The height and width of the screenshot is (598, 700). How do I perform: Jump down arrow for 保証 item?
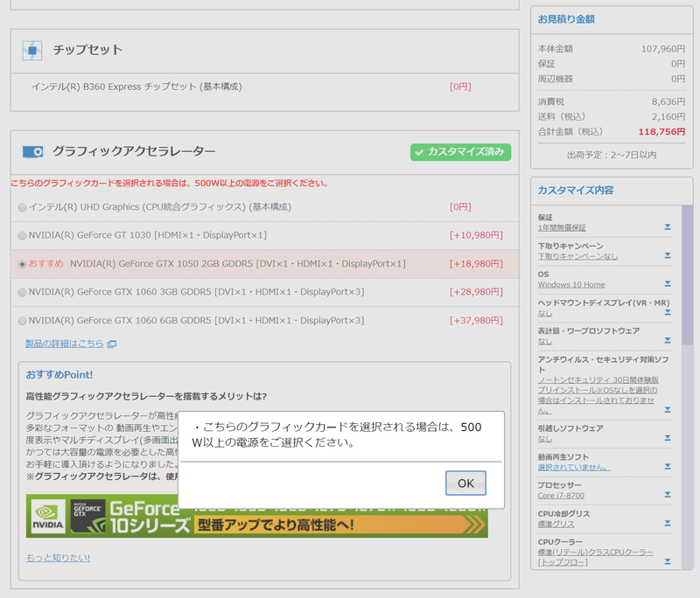pos(668,227)
